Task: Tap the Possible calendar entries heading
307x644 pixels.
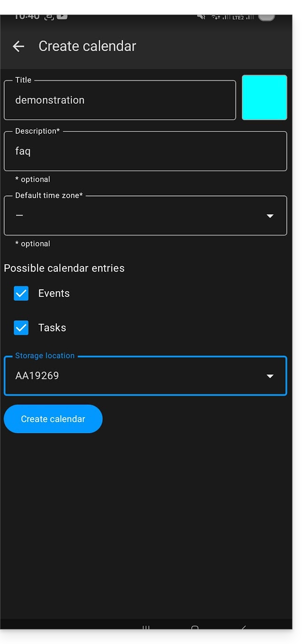Action: [x=64, y=268]
